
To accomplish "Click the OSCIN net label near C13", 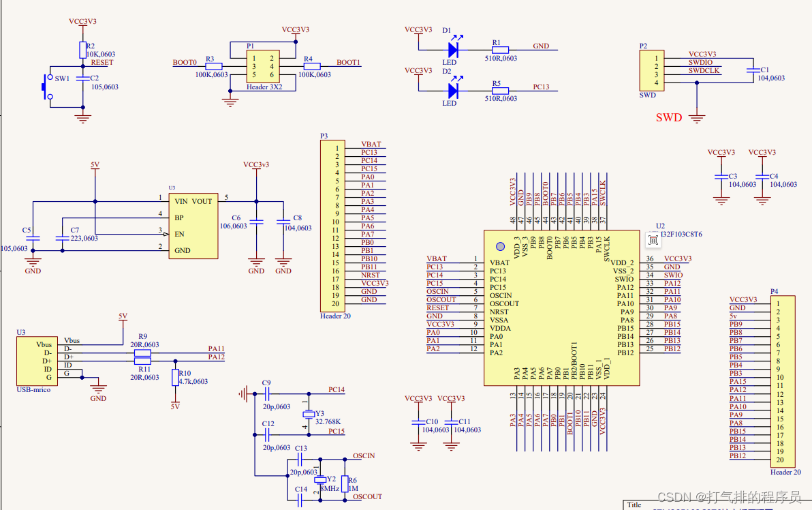I will pos(364,455).
